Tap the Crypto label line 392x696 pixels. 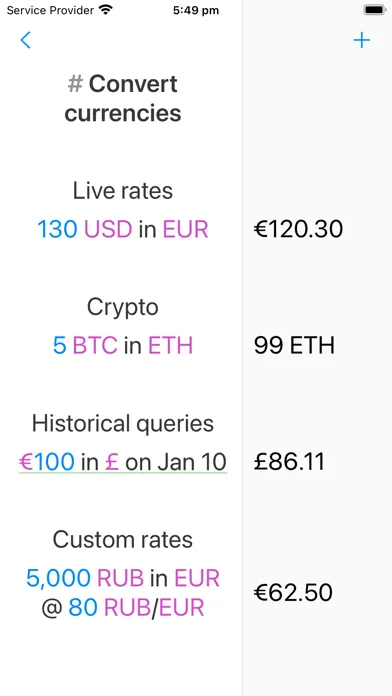(x=123, y=307)
